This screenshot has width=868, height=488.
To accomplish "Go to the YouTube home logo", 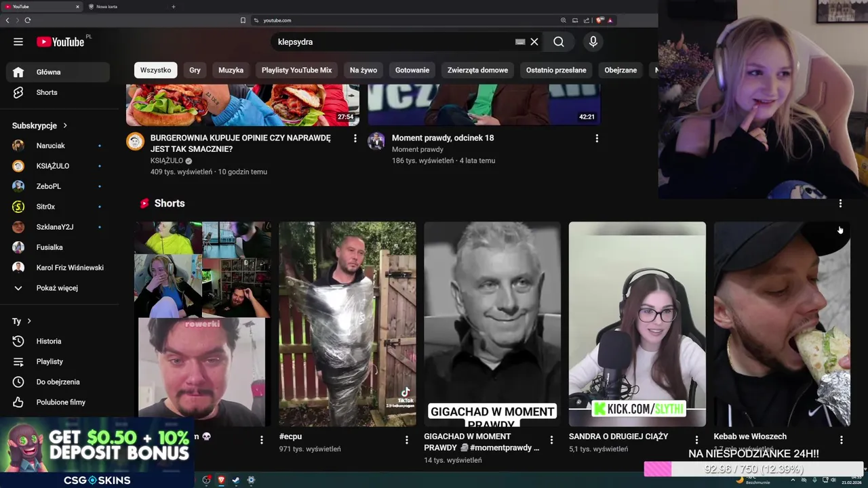I will (60, 42).
